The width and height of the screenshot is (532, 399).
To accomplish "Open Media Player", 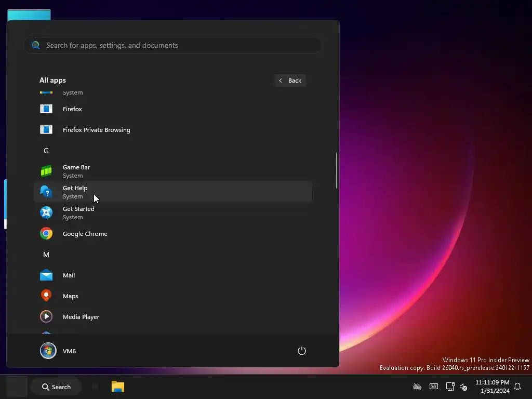I will 172,316.
